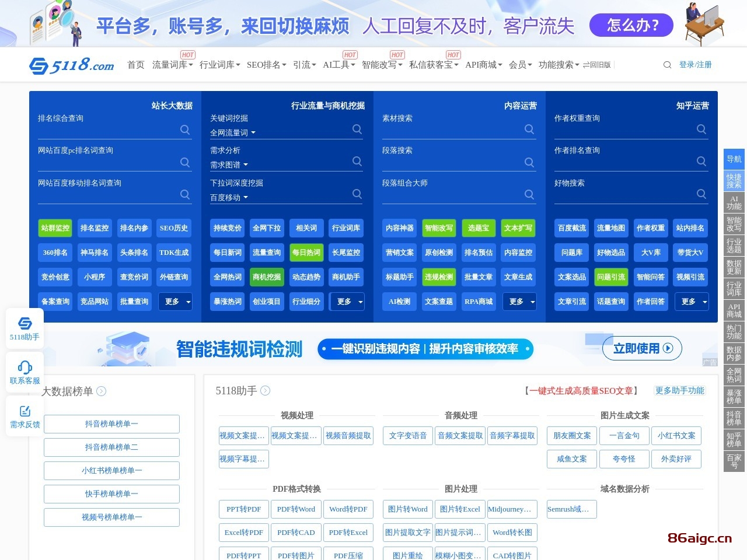The image size is (747, 560).
Task: Go to 首页 in navigation
Action: (136, 65)
